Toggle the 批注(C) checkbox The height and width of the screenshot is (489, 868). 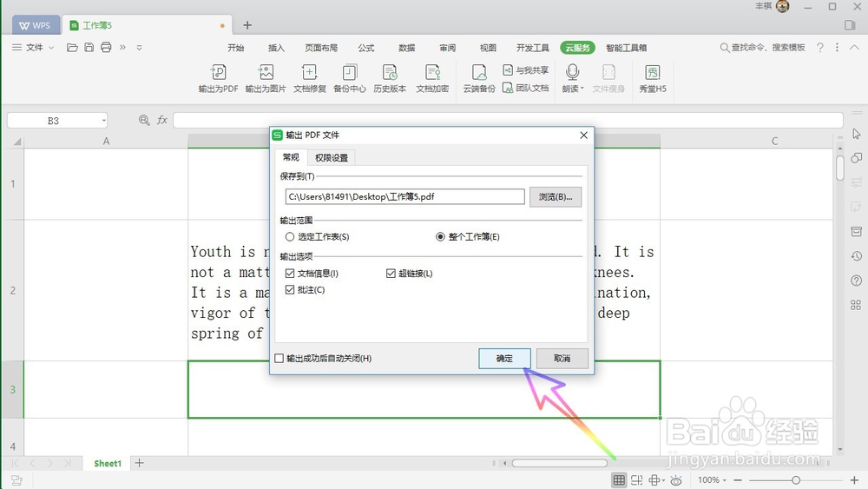point(290,290)
